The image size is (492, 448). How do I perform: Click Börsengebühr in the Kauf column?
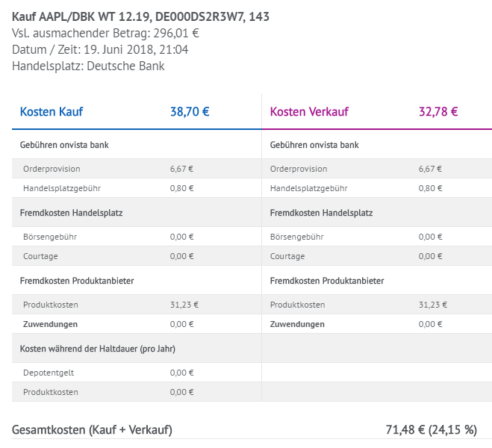pos(50,237)
